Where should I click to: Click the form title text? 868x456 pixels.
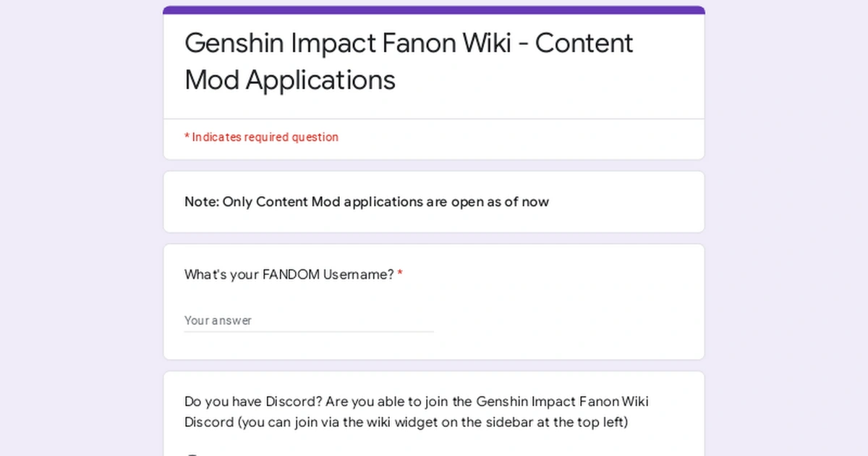coord(409,62)
